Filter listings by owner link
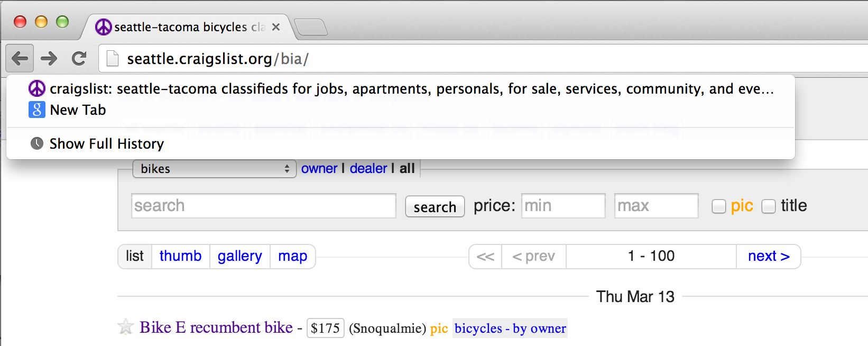Image resolution: width=868 pixels, height=346 pixels. pyautogui.click(x=319, y=169)
